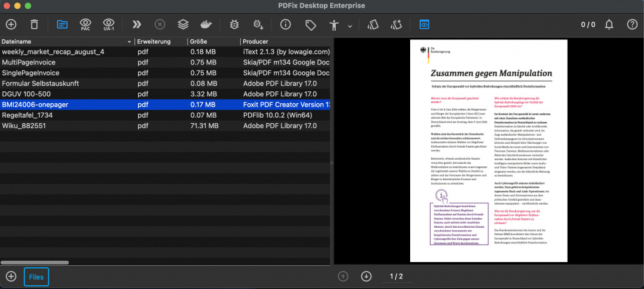Toggle the PAC validation eye view
The height and width of the screenshot is (289, 644).
(86, 24)
